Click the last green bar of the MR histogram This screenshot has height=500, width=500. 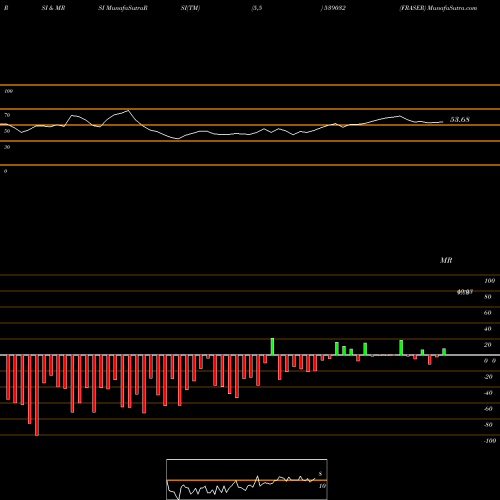point(444,352)
